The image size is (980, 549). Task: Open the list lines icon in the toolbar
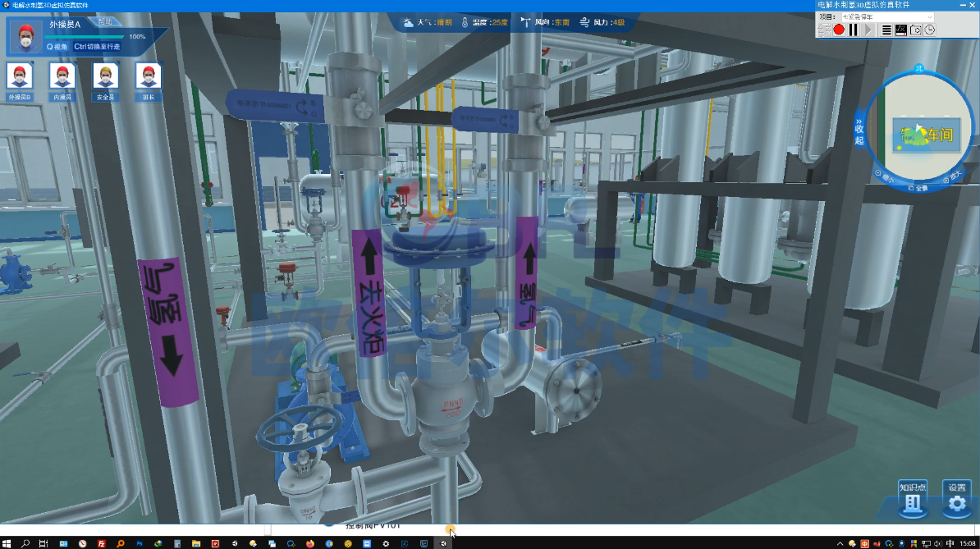[886, 30]
